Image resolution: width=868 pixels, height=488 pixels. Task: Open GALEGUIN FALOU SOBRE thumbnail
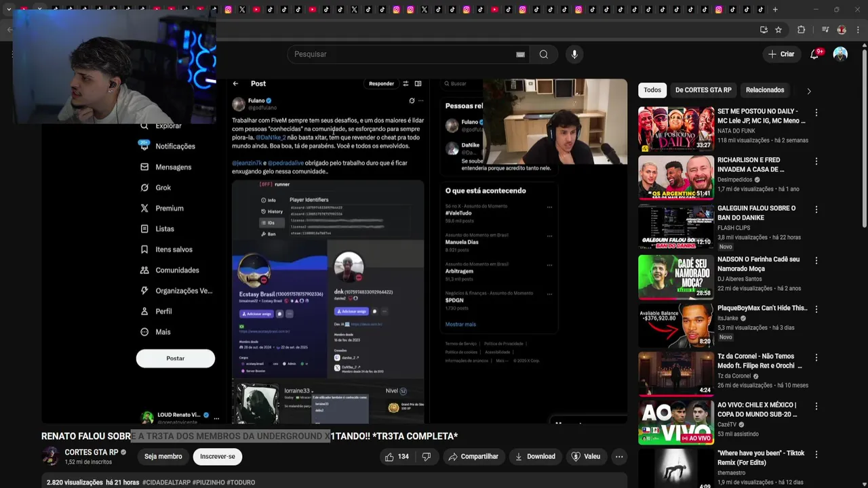point(676,226)
